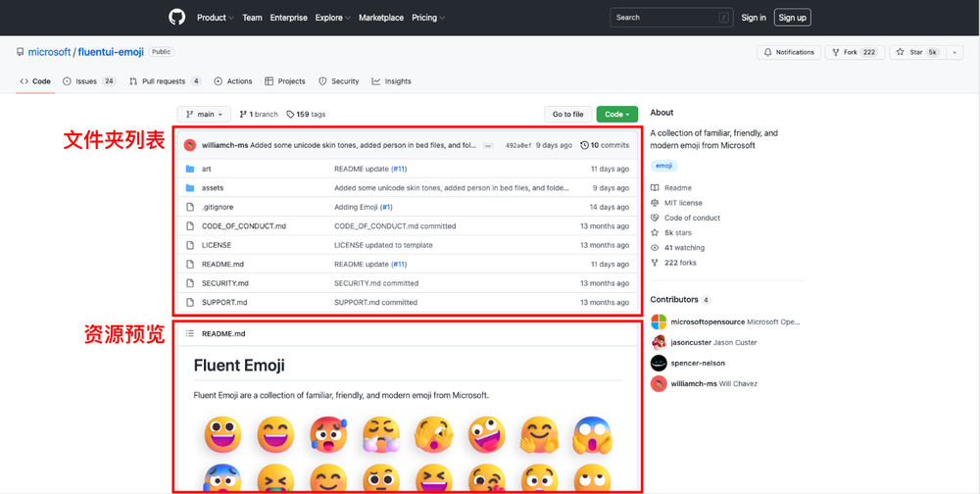This screenshot has width=980, height=494.
Task: Click Go to file button
Action: pyautogui.click(x=567, y=115)
